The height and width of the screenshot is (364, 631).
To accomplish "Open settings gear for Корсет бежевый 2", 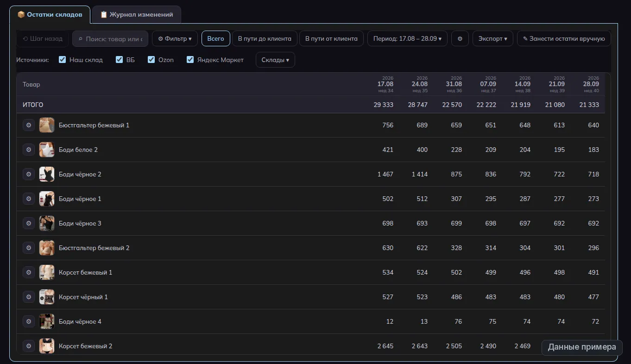I will (x=29, y=346).
